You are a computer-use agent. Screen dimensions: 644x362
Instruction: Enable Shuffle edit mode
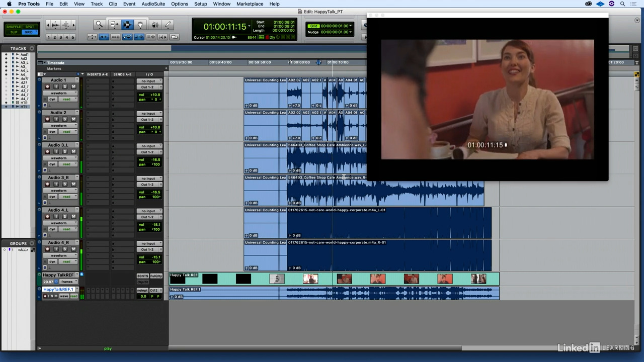pos(14,27)
